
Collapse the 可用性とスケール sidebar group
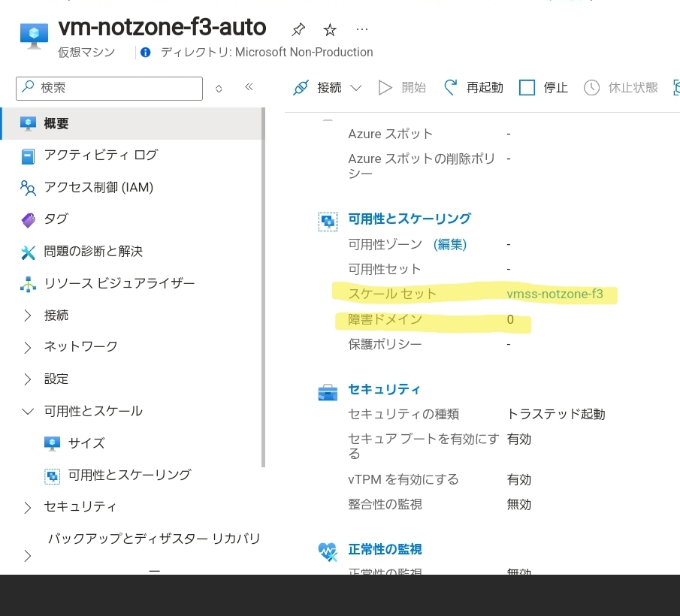pos(28,412)
